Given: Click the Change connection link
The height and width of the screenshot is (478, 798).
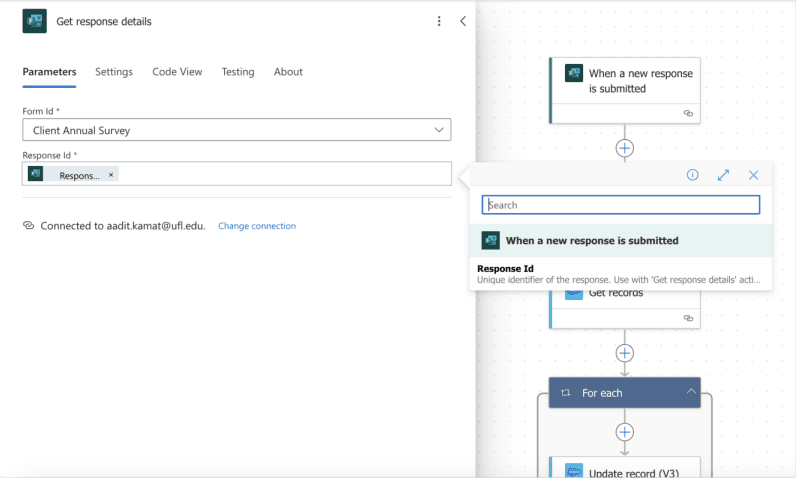Looking at the screenshot, I should [257, 226].
